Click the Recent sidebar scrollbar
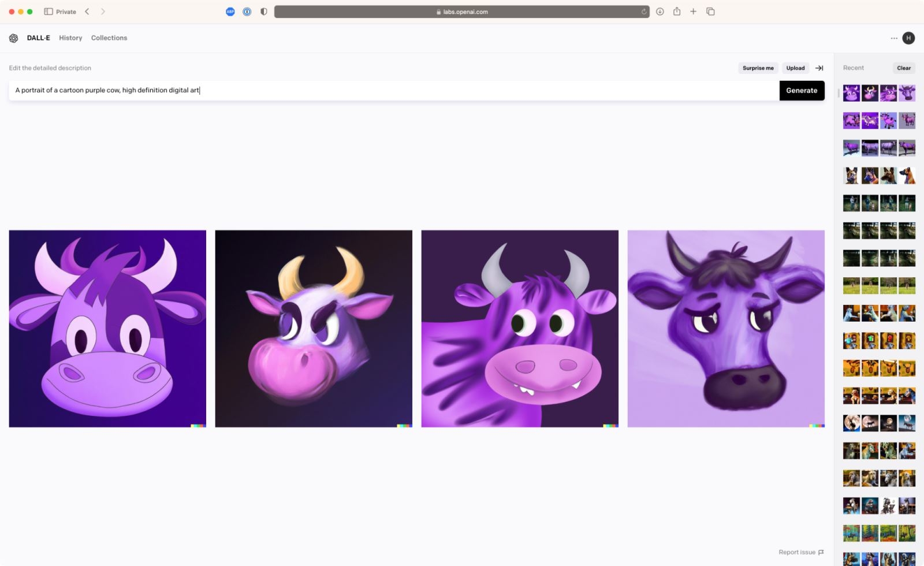 tap(839, 93)
